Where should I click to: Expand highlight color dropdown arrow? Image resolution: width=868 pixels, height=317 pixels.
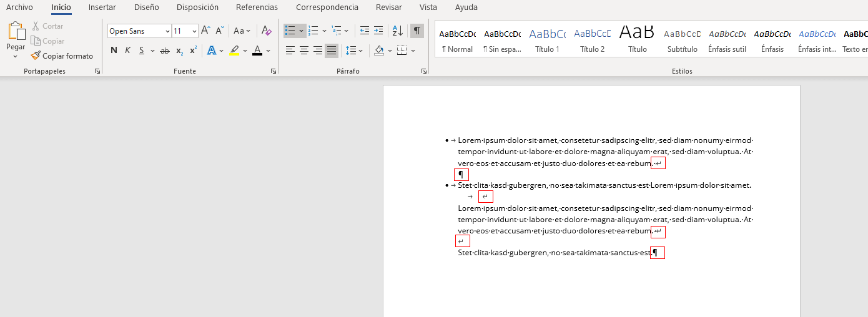tap(245, 51)
